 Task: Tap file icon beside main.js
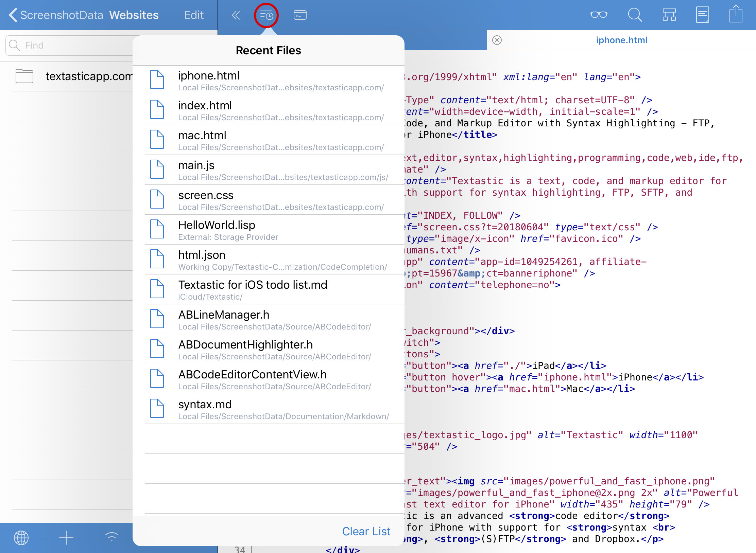click(x=157, y=169)
